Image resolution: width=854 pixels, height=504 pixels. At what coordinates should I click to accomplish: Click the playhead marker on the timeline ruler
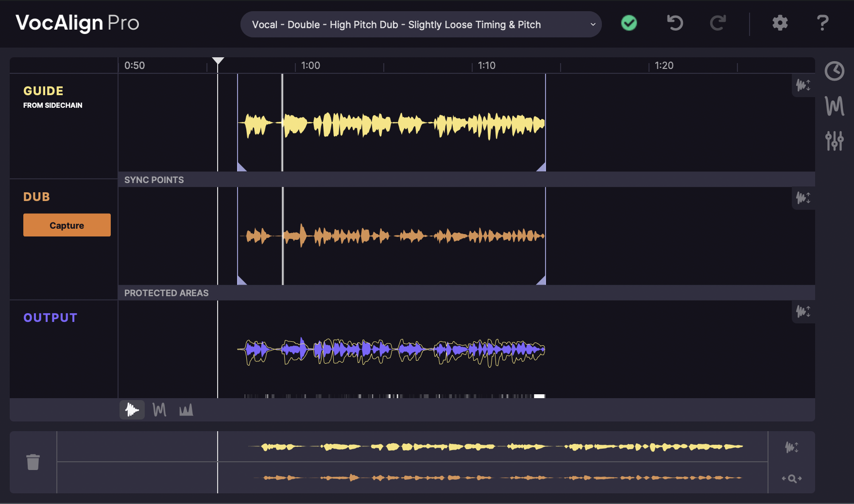click(218, 61)
